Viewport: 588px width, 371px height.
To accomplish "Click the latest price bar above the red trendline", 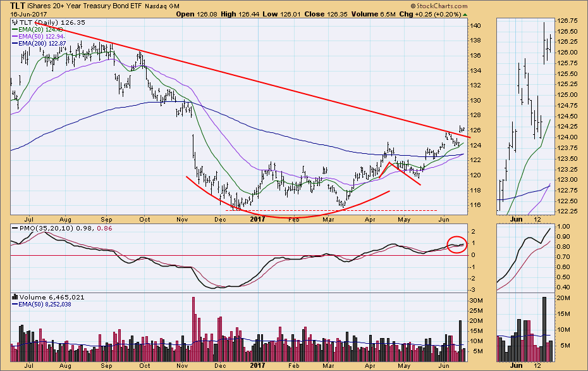I will coord(463,130).
